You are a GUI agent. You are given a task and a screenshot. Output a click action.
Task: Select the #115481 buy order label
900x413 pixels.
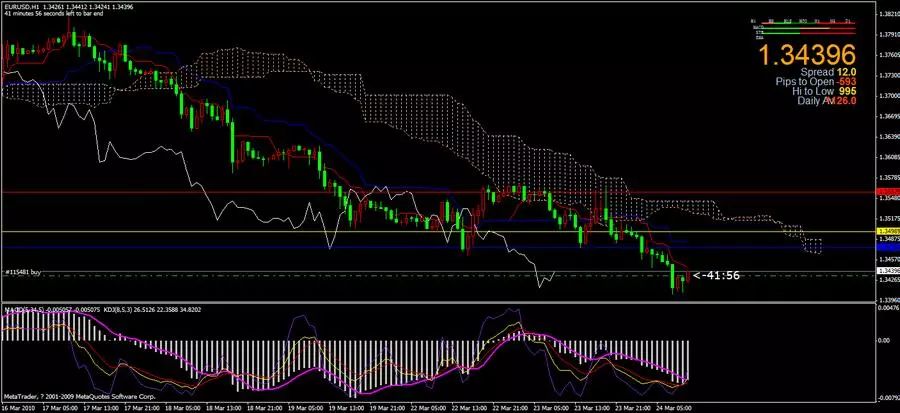[22, 271]
